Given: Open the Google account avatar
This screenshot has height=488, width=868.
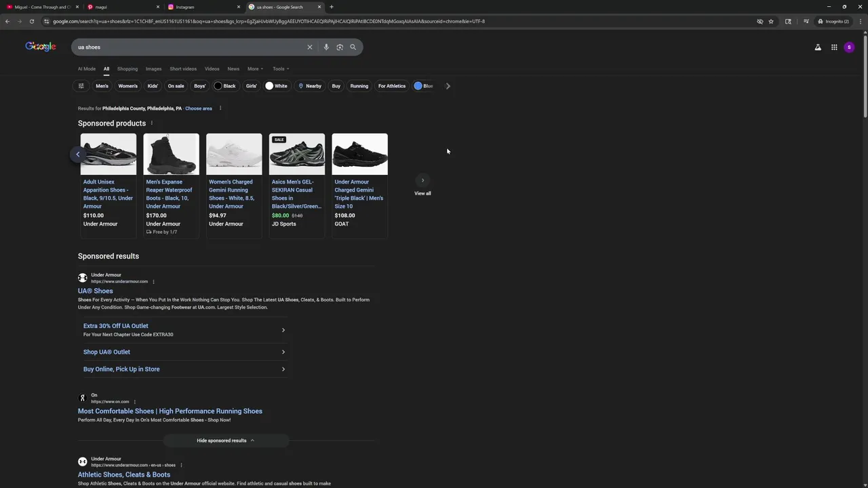Looking at the screenshot, I should click(849, 47).
